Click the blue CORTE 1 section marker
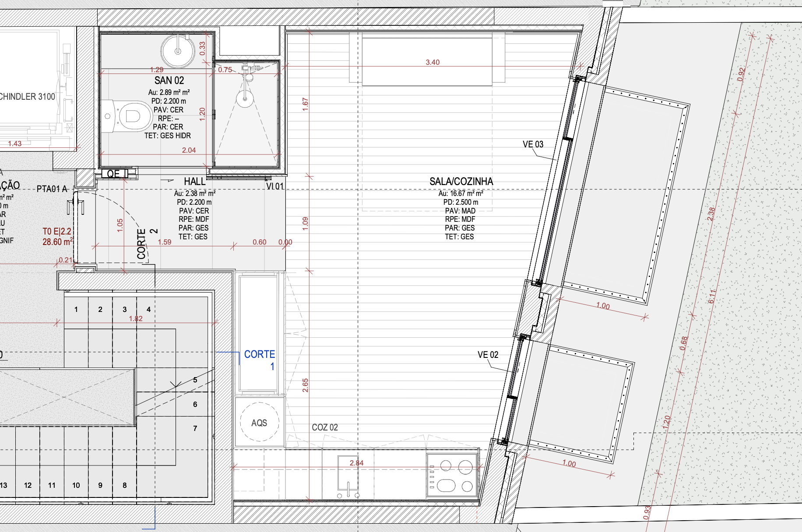This screenshot has width=802, height=532. [x=260, y=359]
